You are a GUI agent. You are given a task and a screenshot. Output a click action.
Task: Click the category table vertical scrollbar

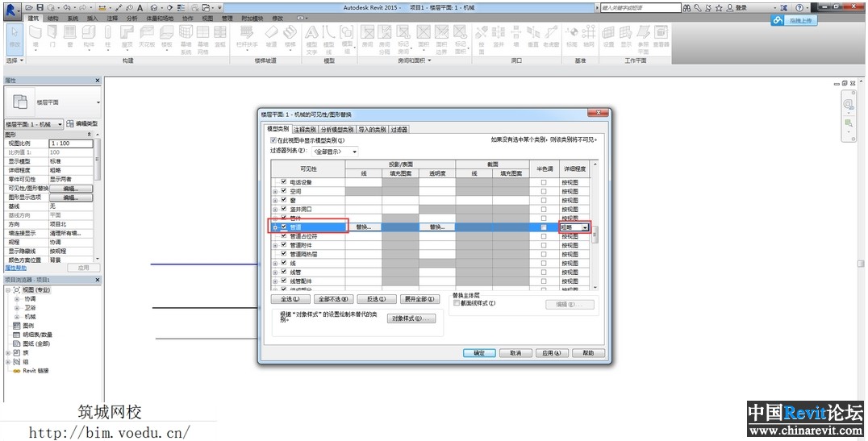(x=595, y=225)
